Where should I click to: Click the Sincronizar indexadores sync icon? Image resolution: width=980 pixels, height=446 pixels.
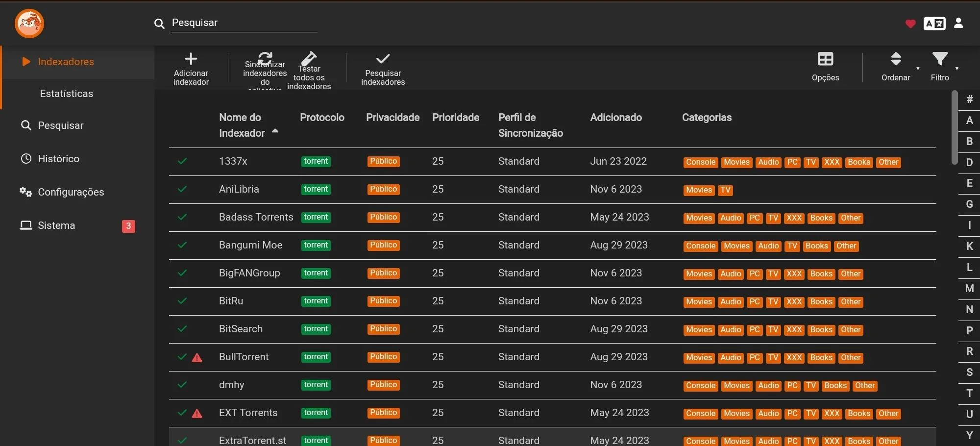[265, 58]
